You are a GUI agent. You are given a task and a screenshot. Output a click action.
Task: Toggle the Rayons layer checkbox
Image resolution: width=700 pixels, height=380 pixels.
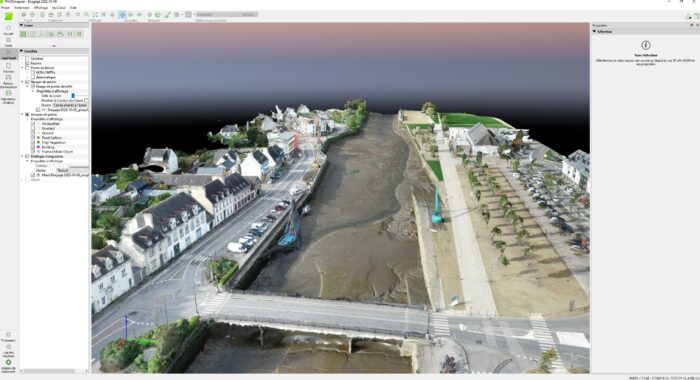coord(28,63)
